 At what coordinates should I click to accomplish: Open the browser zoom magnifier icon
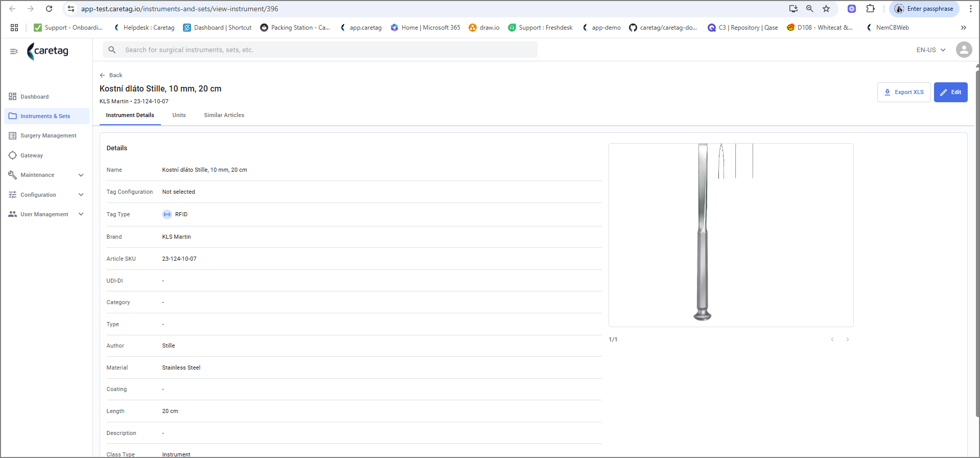tap(810, 9)
